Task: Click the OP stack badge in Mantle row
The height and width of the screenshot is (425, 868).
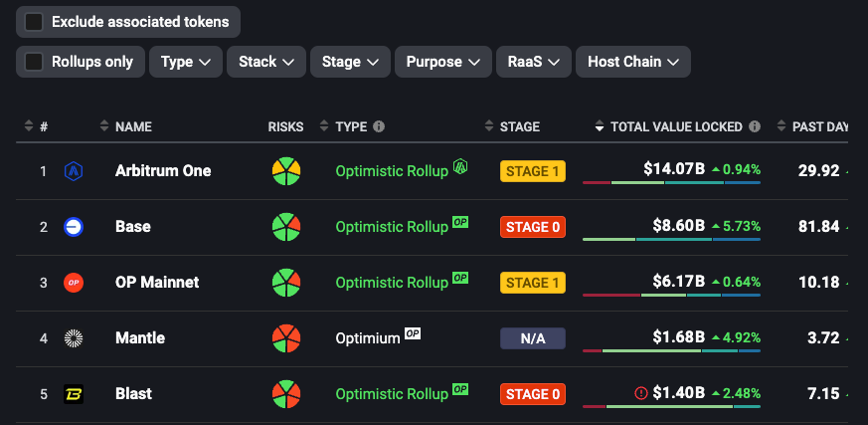Action: (413, 333)
